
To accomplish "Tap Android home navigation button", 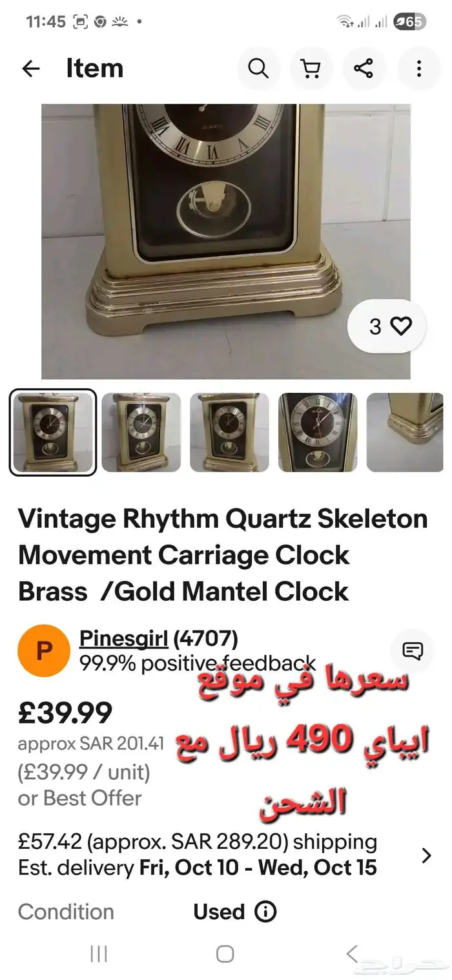I will point(225,954).
